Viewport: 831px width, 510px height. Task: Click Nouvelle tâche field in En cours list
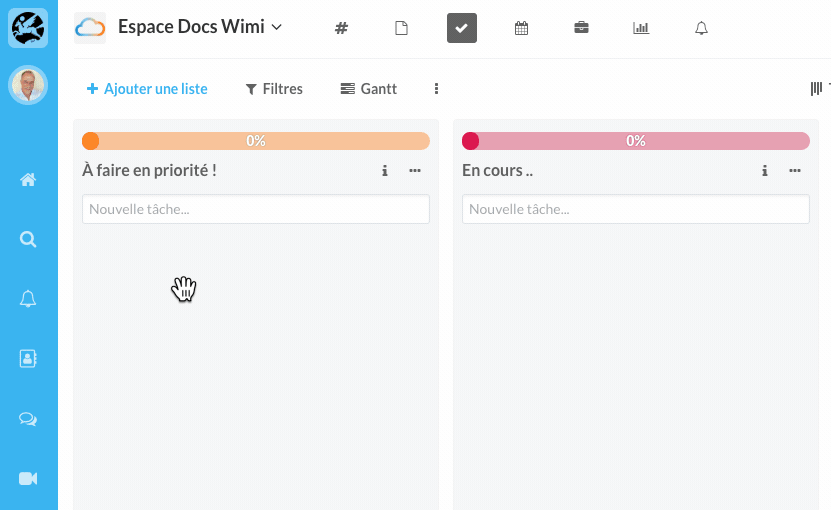click(635, 209)
